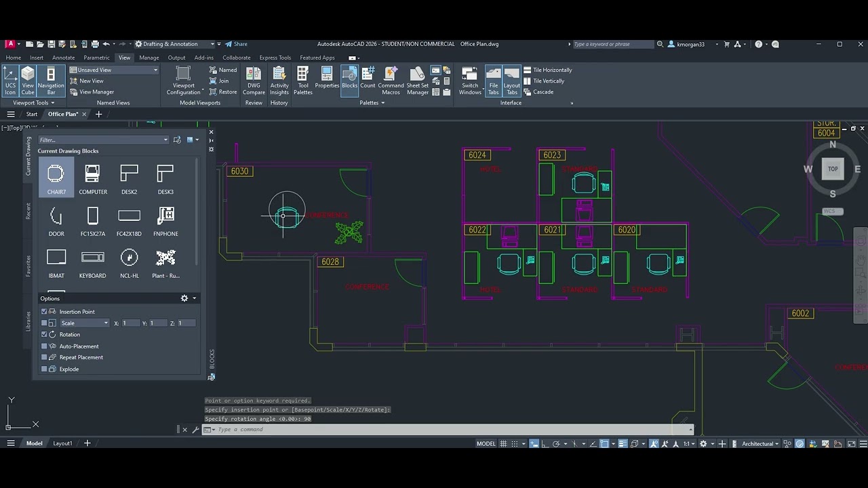The image size is (868, 488).
Task: Choose the KEYBOARD block
Action: click(x=93, y=262)
